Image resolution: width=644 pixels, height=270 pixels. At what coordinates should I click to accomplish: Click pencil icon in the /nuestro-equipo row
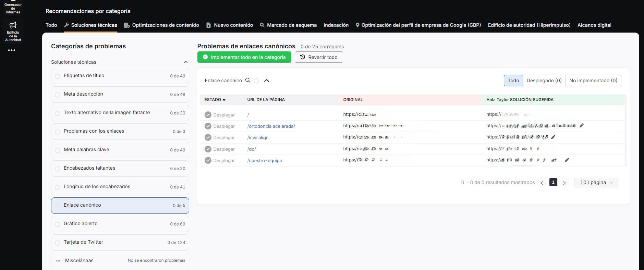click(x=567, y=160)
